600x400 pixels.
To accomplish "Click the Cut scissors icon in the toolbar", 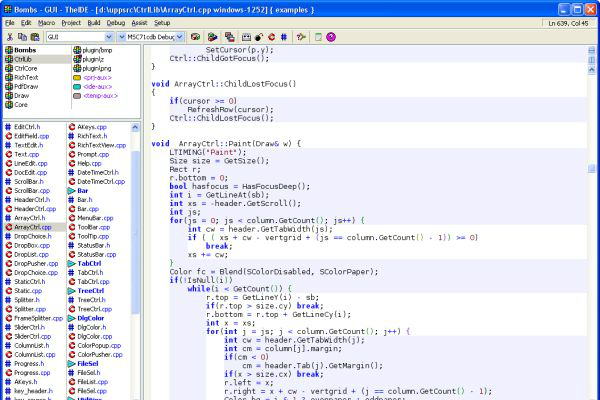I will point(10,37).
